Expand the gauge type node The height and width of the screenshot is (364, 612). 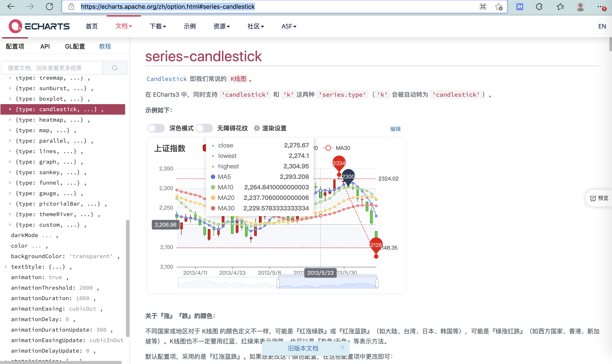click(10, 193)
